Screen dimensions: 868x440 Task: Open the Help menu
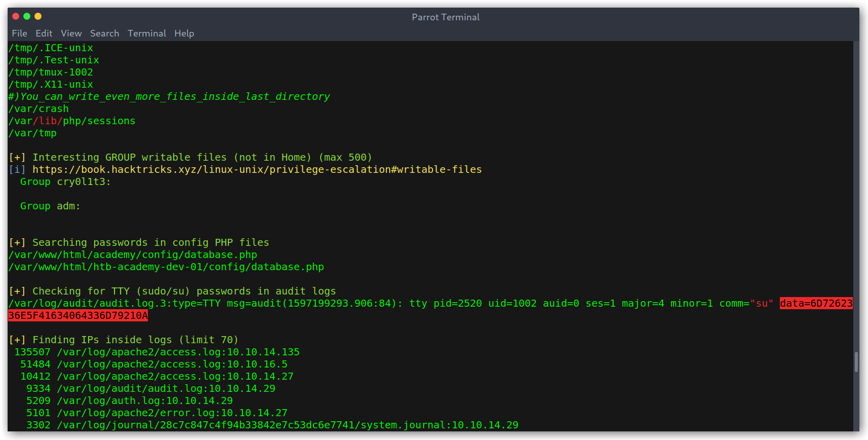point(184,33)
